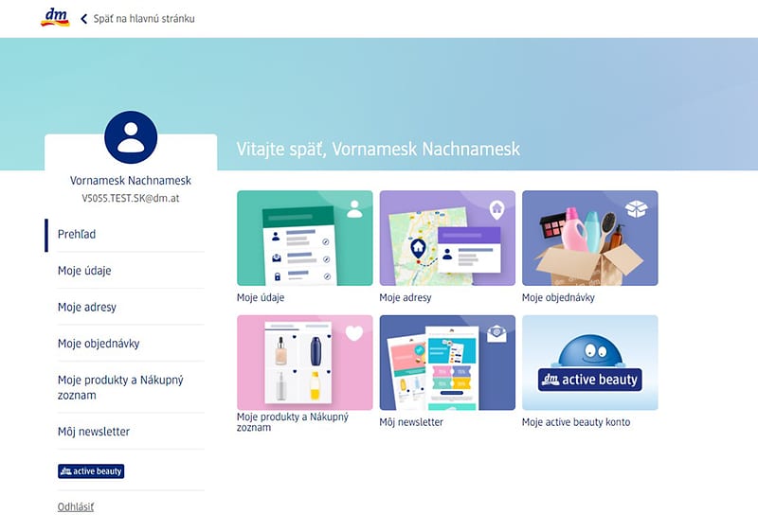Click the Odhlásiť logout link
Viewport: 758px width, 532px height.
(76, 506)
